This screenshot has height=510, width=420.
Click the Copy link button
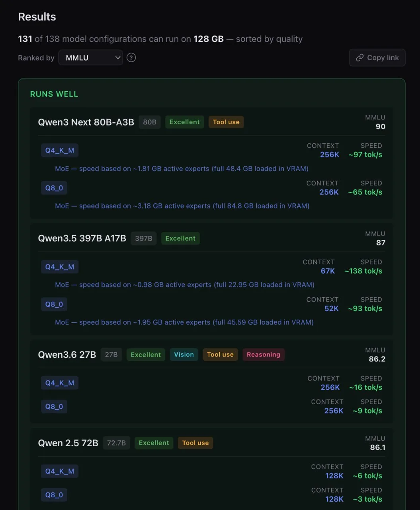377,58
